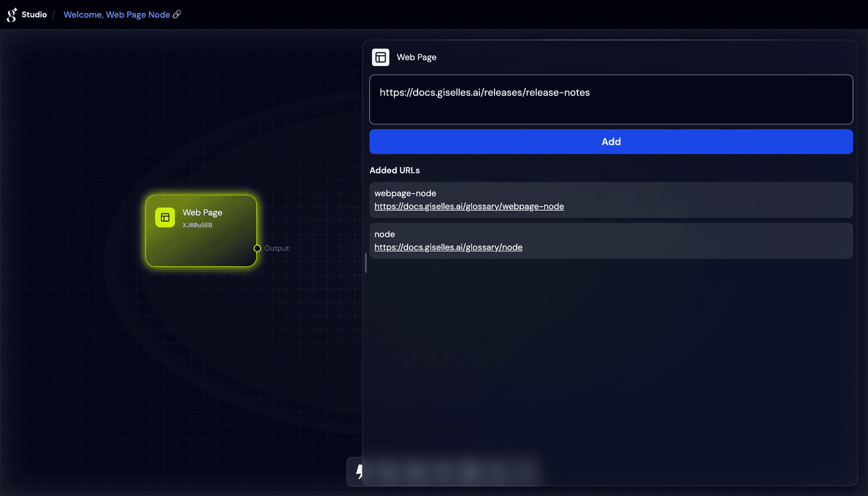868x496 pixels.
Task: Click the node's Output port circle
Action: tap(257, 248)
